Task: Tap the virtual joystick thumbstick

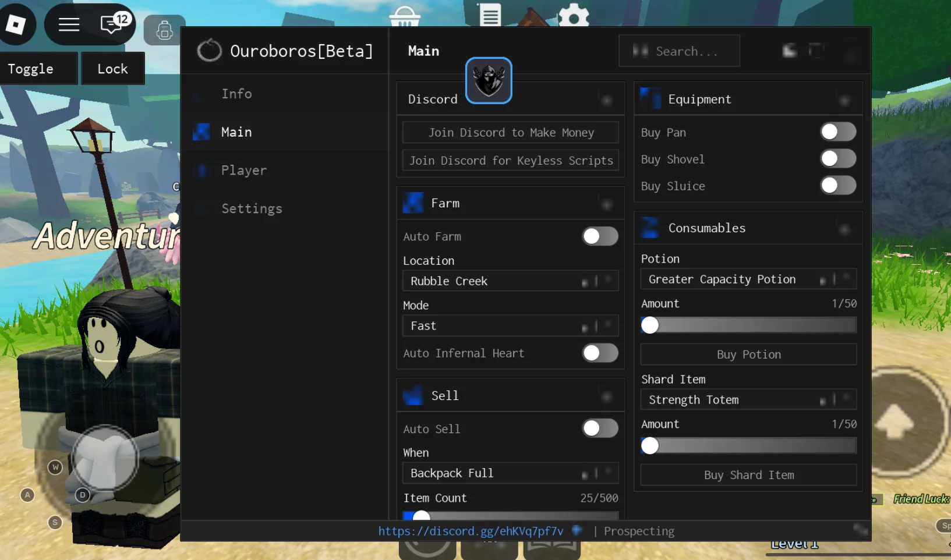Action: pos(105,459)
